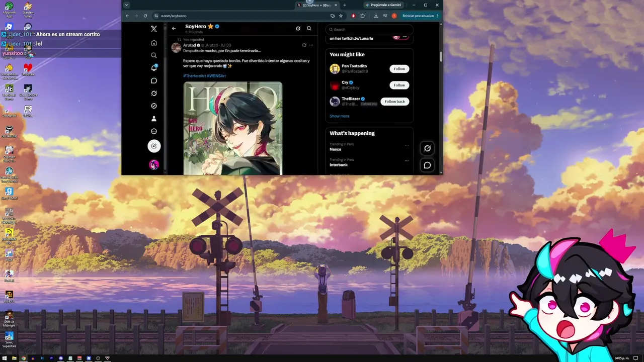Open the HERO magazine artwork image
The height and width of the screenshot is (362, 644).
pos(233,128)
